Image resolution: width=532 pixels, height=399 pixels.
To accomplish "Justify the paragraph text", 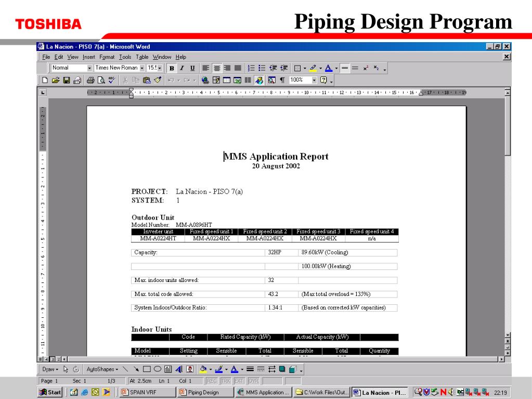I will [x=238, y=68].
